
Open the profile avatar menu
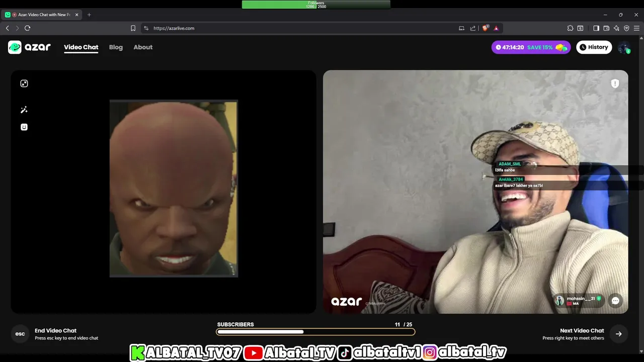point(624,47)
